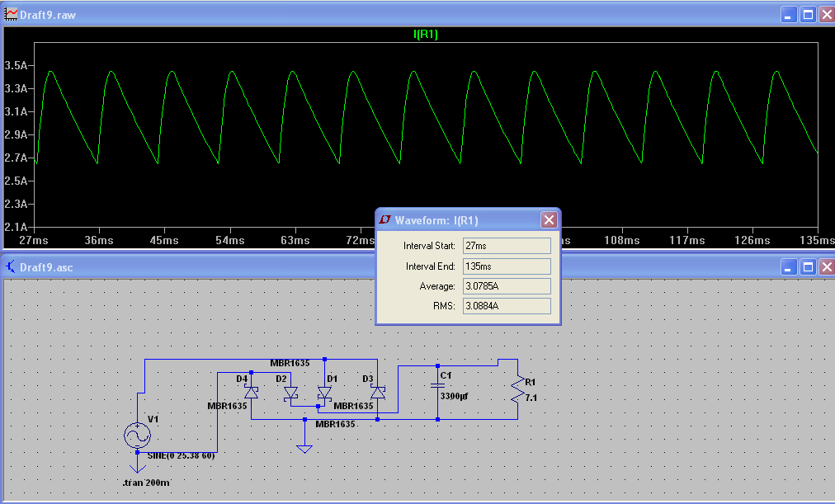Viewport: 835px width, 504px height.
Task: Click the 3300µf capacitor value
Action: click(x=455, y=397)
